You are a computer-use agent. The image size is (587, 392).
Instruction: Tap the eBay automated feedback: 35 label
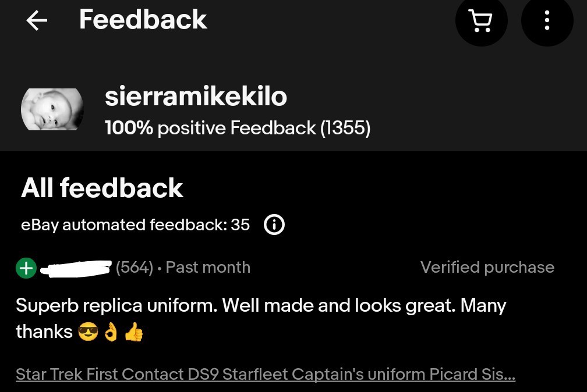point(135,224)
